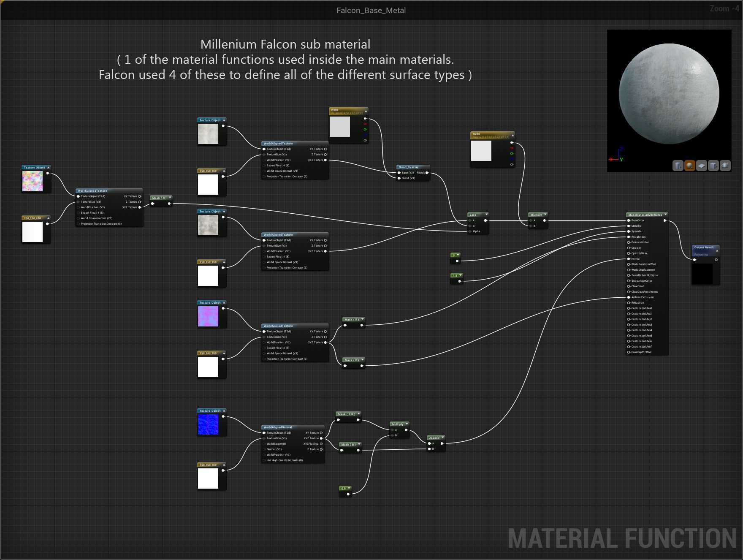Collapse the MakeMaterialAttributes node arrow
This screenshot has width=743, height=560.
(665, 215)
